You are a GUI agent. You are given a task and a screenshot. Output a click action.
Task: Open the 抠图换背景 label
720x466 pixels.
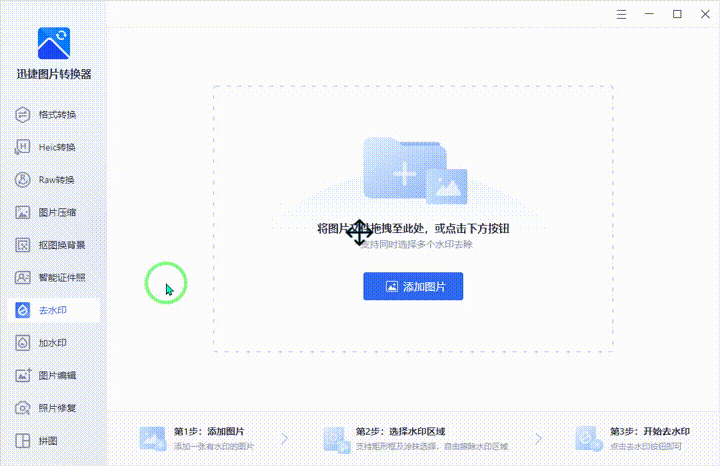click(62, 245)
